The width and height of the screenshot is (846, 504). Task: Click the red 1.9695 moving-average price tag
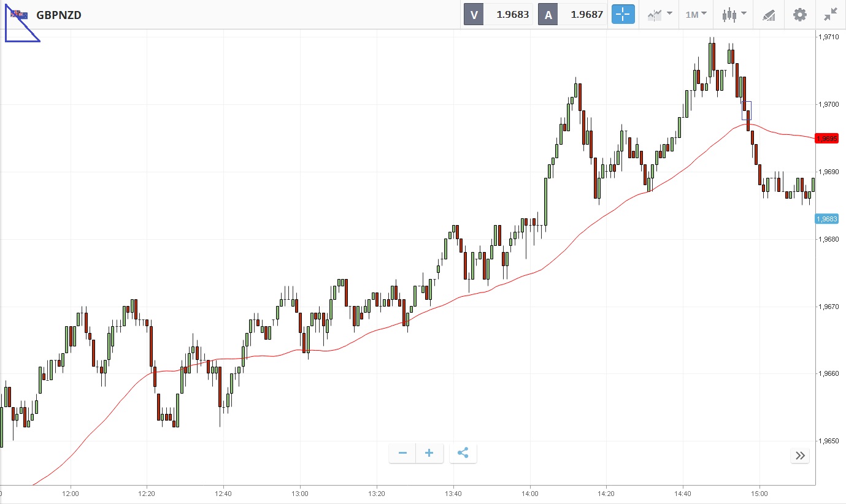827,139
